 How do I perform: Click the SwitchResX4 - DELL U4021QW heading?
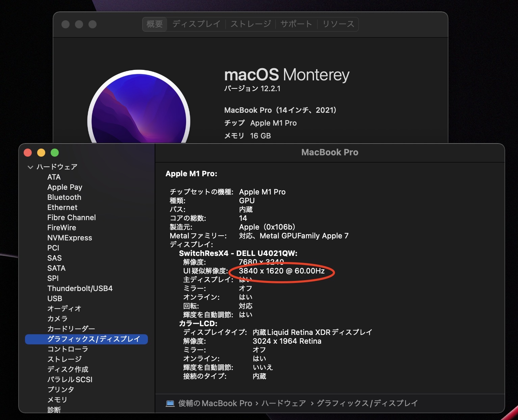point(238,253)
